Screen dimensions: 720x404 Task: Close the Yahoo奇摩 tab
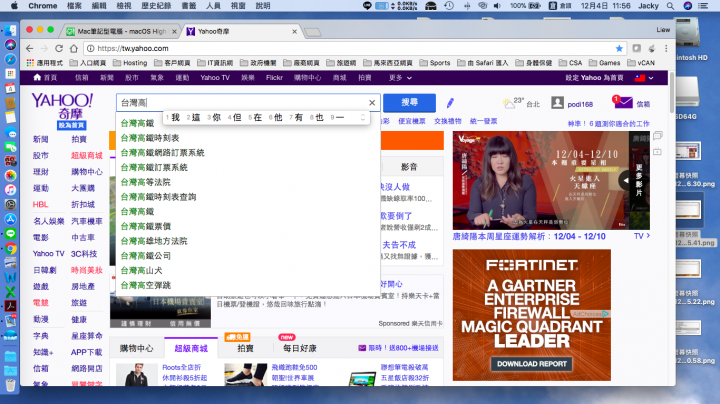pos(294,32)
